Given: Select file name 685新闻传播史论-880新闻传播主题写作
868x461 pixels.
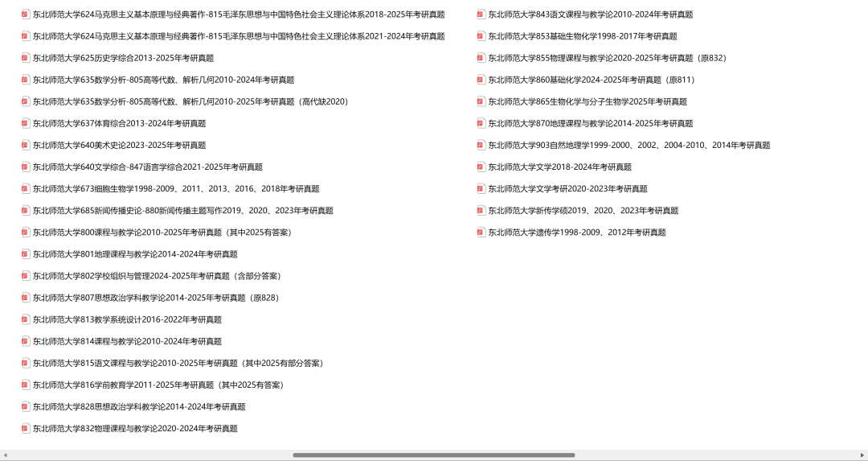Looking at the screenshot, I should 182,211.
